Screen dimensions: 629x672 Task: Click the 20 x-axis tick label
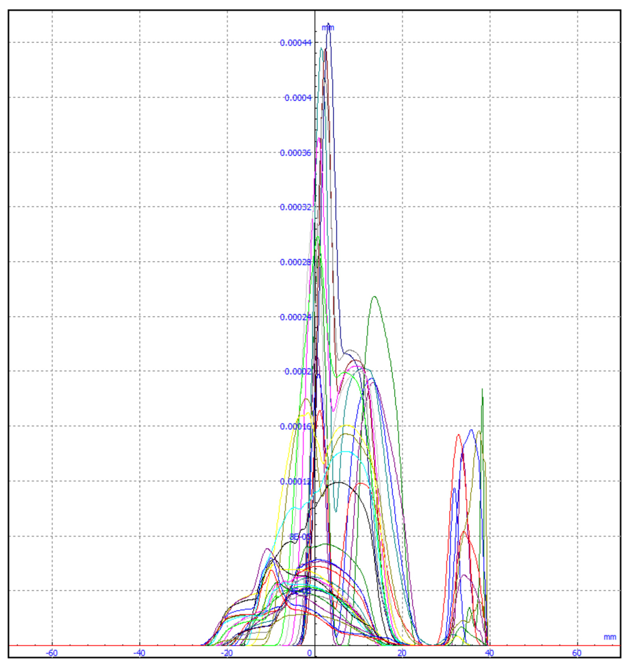(402, 653)
